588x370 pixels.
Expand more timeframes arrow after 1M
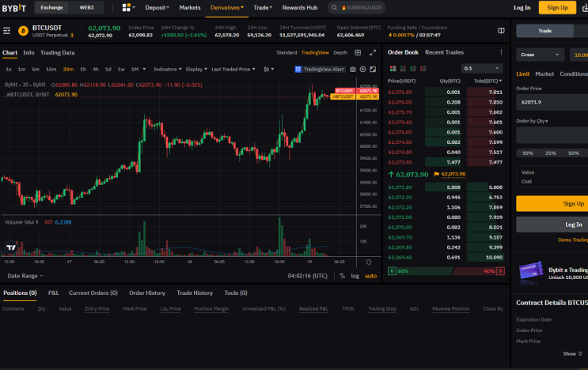(144, 70)
